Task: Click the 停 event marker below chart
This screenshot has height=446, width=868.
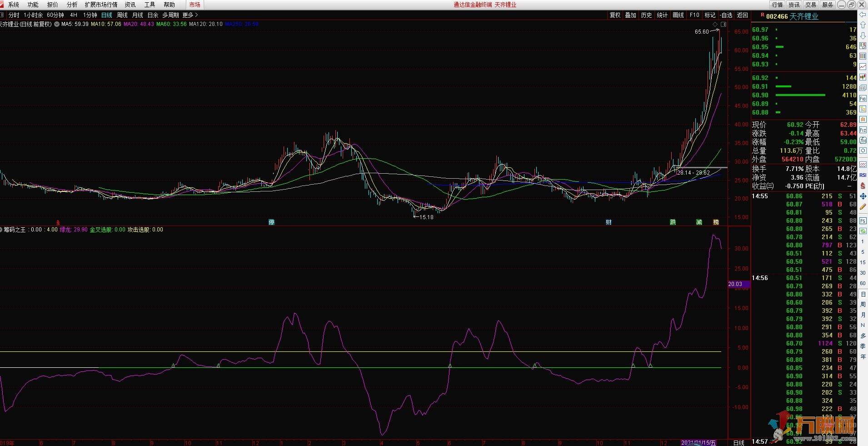Action: 271,222
